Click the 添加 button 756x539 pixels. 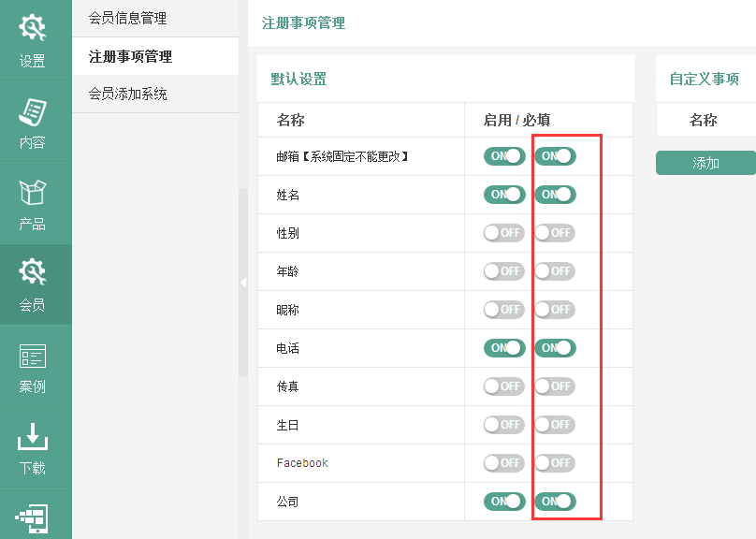pos(705,163)
